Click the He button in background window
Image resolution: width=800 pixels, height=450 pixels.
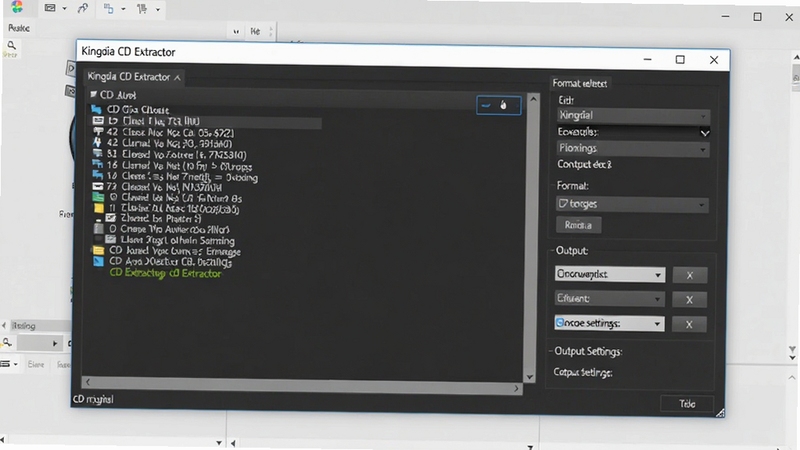[255, 31]
